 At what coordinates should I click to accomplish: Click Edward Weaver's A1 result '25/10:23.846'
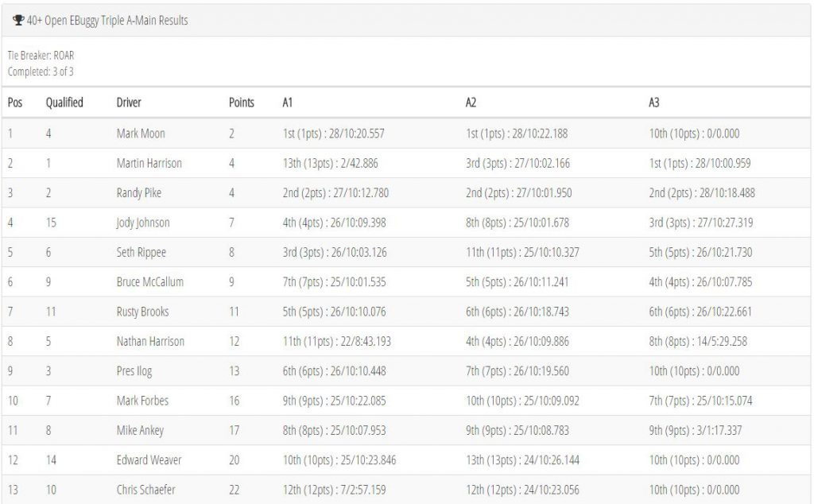[x=369, y=460]
